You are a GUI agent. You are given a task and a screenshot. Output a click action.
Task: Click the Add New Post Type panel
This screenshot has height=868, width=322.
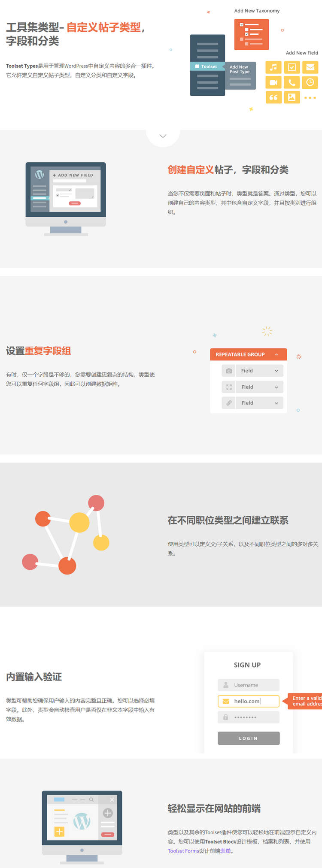coord(240,76)
